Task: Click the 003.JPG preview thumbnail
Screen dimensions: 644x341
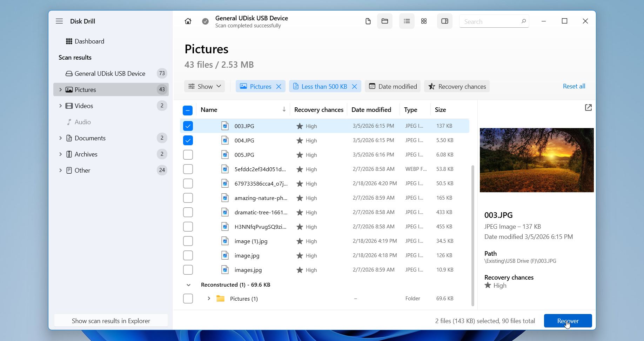Action: [536, 160]
